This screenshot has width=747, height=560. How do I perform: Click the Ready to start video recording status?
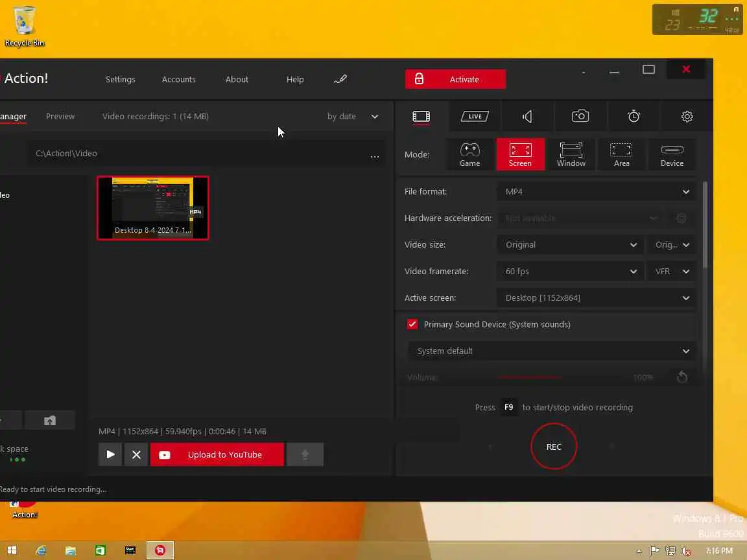(x=53, y=489)
